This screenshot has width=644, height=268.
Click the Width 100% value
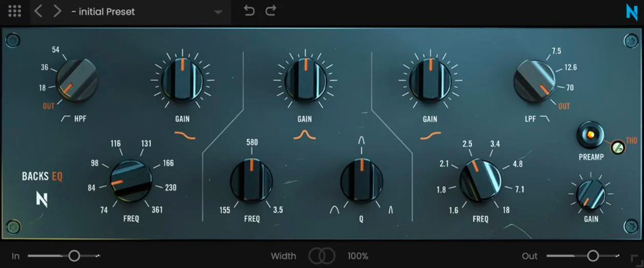[x=358, y=256]
